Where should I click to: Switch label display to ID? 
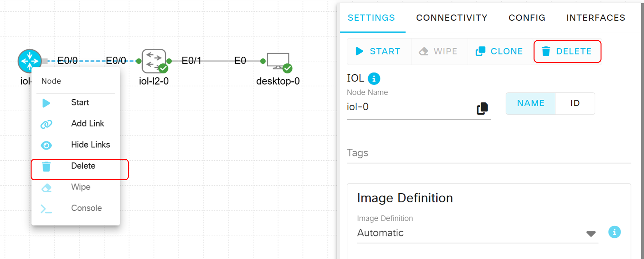point(575,103)
